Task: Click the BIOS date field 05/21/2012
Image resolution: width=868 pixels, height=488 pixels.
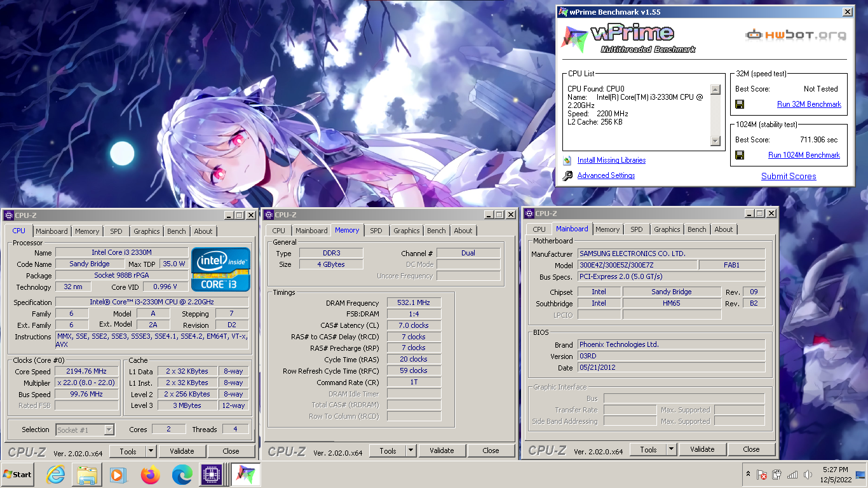Action: tap(671, 367)
